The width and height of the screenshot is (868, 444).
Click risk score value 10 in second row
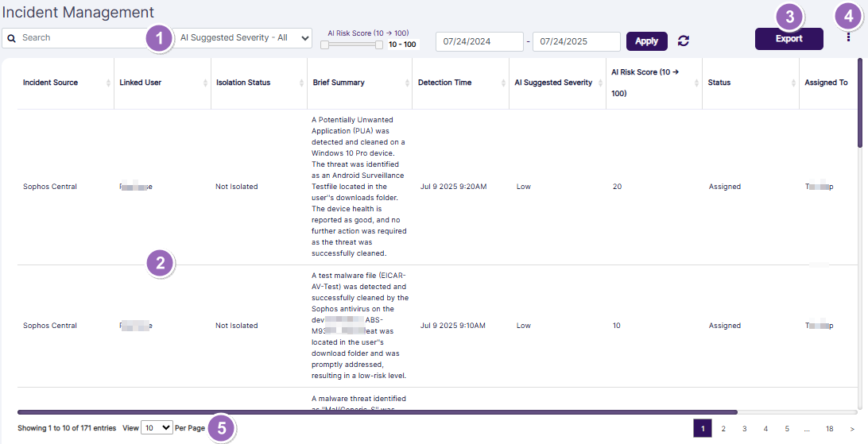pos(617,326)
